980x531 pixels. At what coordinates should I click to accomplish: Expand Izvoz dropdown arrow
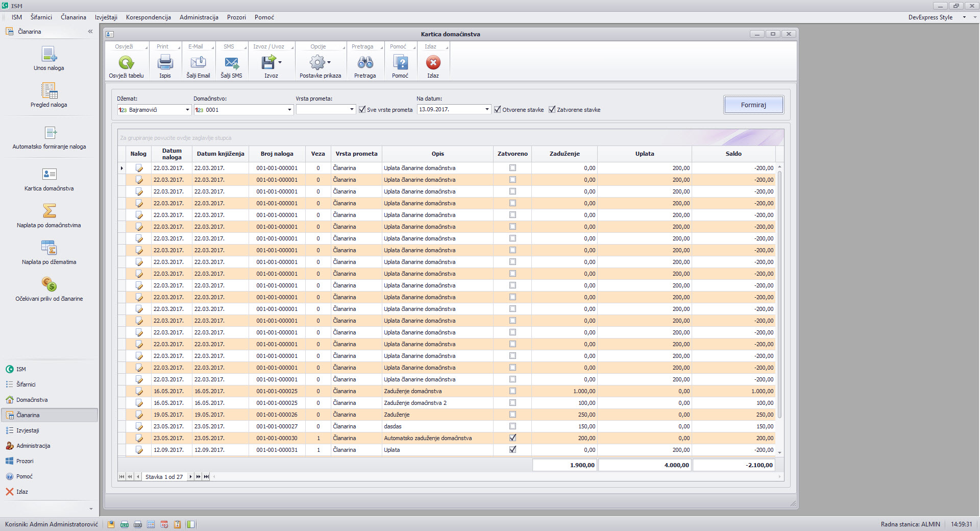(x=280, y=62)
